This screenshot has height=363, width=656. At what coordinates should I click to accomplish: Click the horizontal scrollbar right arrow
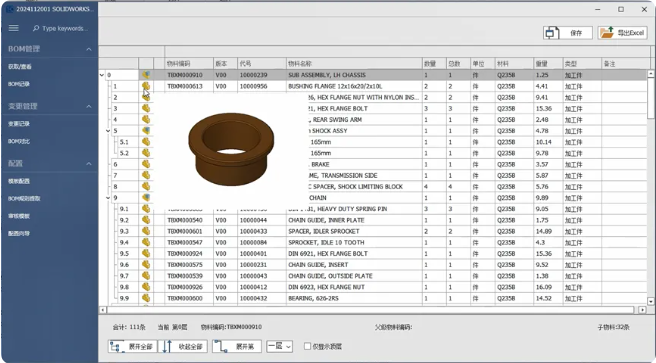click(642, 310)
